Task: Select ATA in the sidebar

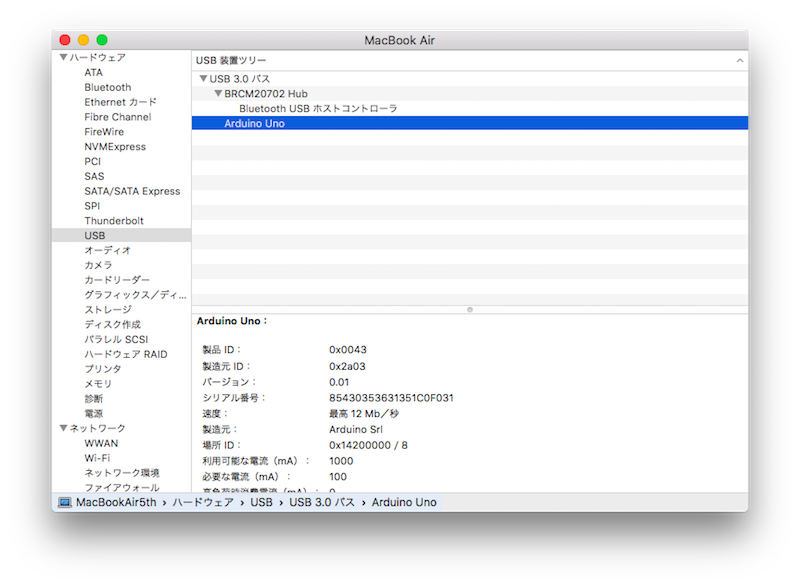Action: [93, 72]
